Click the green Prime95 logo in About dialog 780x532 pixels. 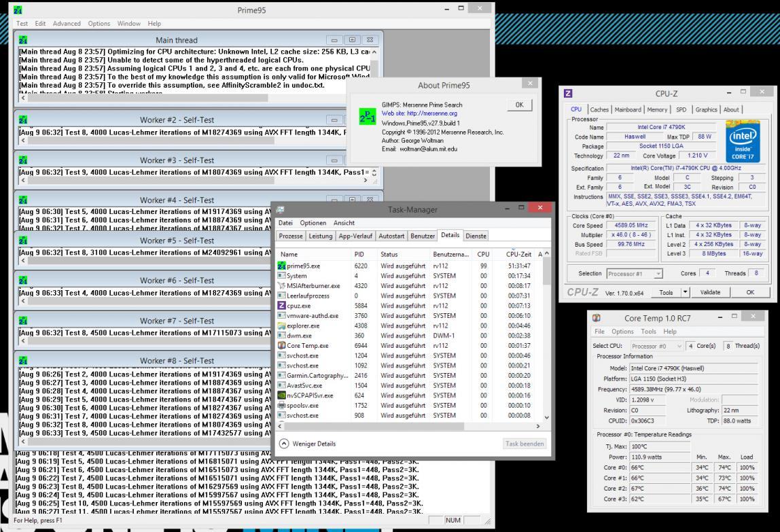pos(368,116)
